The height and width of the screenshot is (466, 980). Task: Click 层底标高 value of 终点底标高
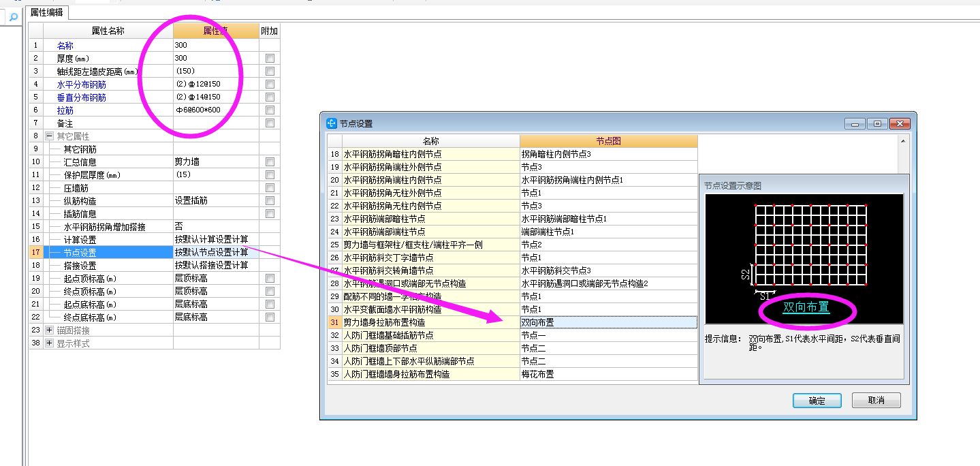pyautogui.click(x=216, y=317)
